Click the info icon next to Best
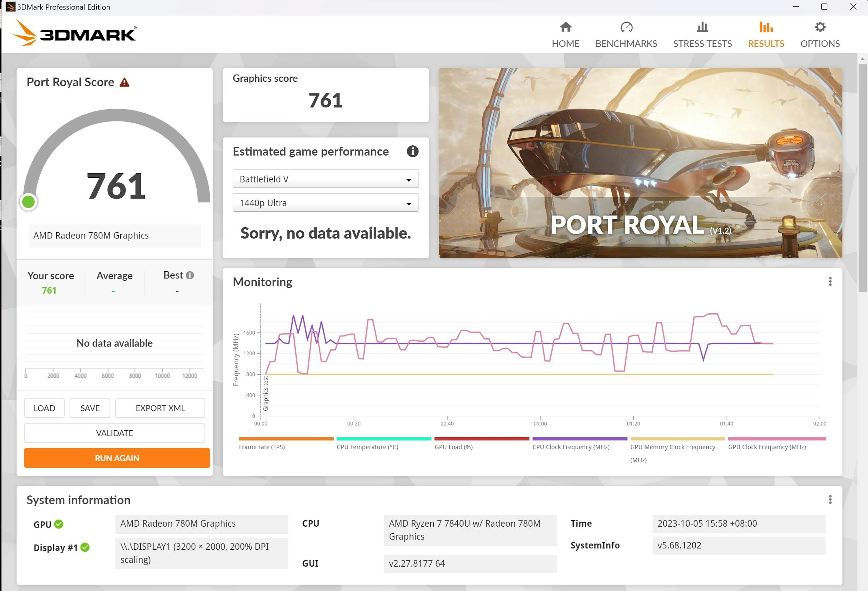 coord(190,275)
